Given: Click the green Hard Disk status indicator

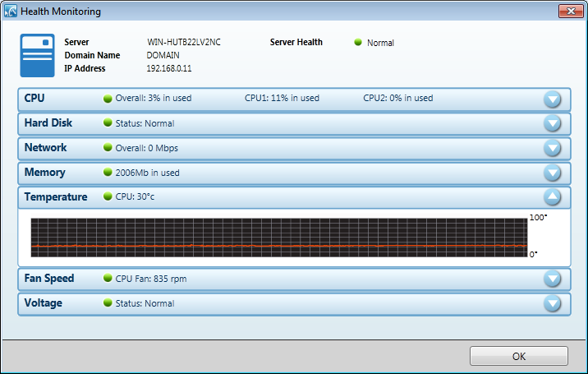Looking at the screenshot, I should [108, 122].
